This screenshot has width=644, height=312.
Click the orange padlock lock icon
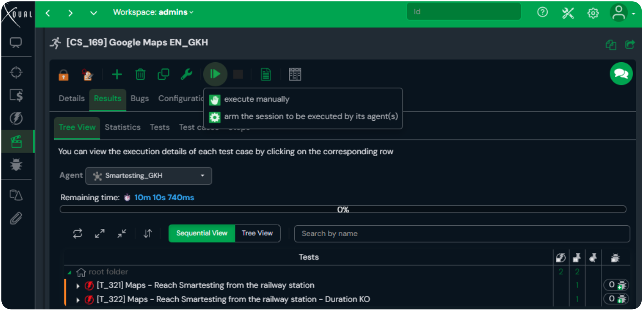(x=64, y=75)
